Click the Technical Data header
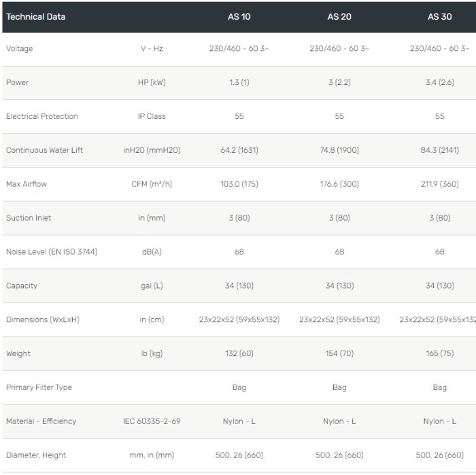The image size is (476, 475). [x=36, y=16]
